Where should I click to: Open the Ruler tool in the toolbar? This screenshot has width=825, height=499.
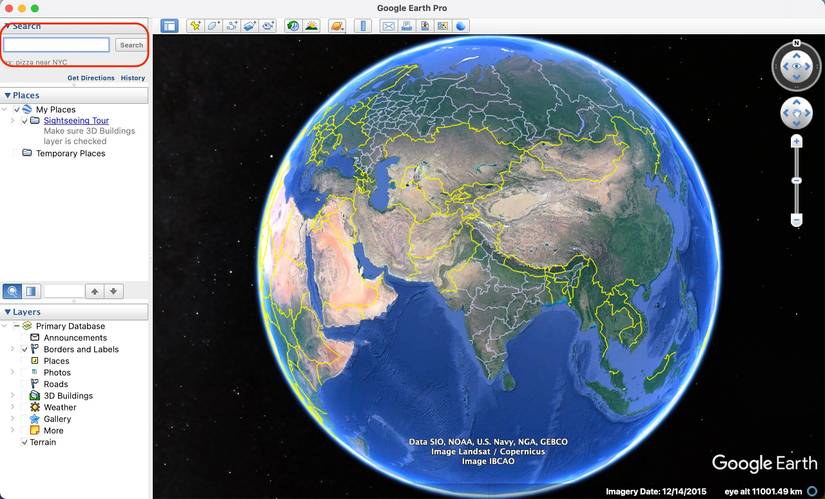click(x=363, y=25)
